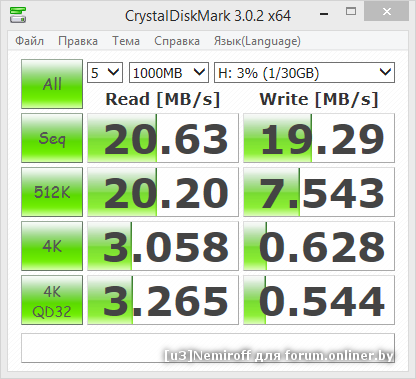Image resolution: width=416 pixels, height=379 pixels.
Task: Click the 512K write result 7.543
Action: [x=319, y=192]
